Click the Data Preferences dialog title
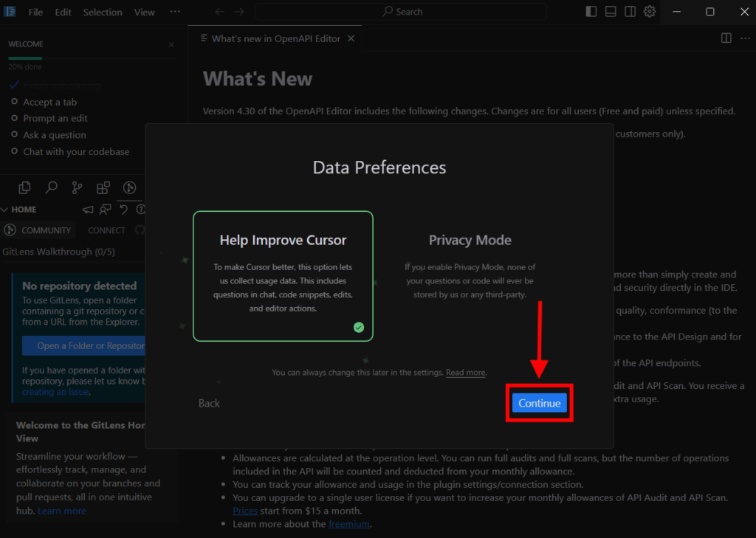Viewport: 756px width, 538px height. pyautogui.click(x=379, y=168)
